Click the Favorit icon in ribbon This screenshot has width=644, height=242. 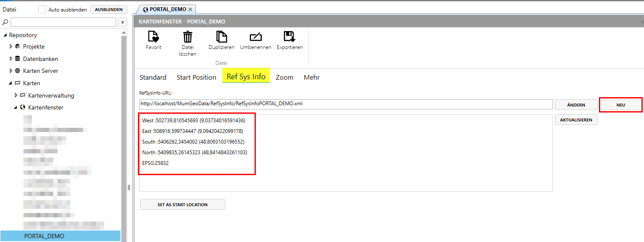[153, 37]
